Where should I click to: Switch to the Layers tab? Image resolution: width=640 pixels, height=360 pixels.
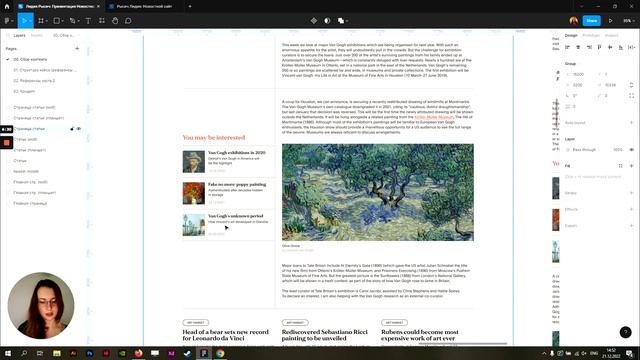pyautogui.click(x=19, y=36)
